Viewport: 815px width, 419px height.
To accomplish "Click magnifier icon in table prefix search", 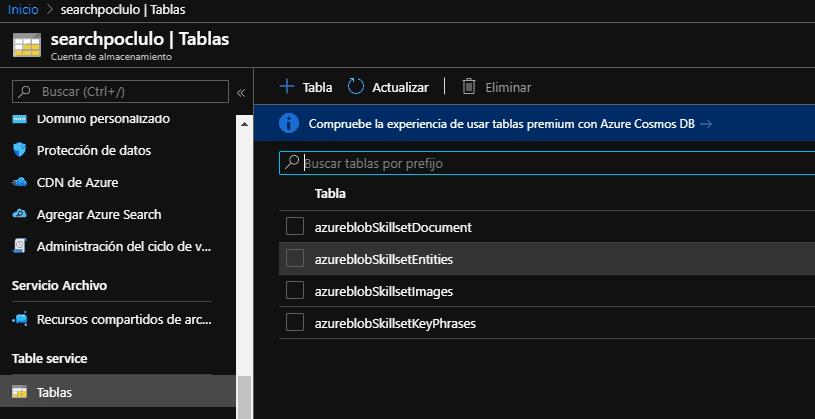I will tap(293, 162).
